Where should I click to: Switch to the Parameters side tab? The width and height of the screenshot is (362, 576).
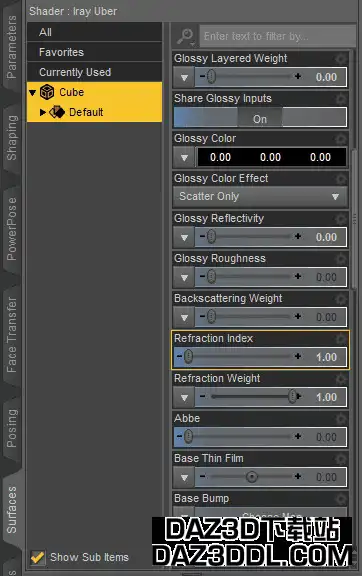click(x=11, y=47)
